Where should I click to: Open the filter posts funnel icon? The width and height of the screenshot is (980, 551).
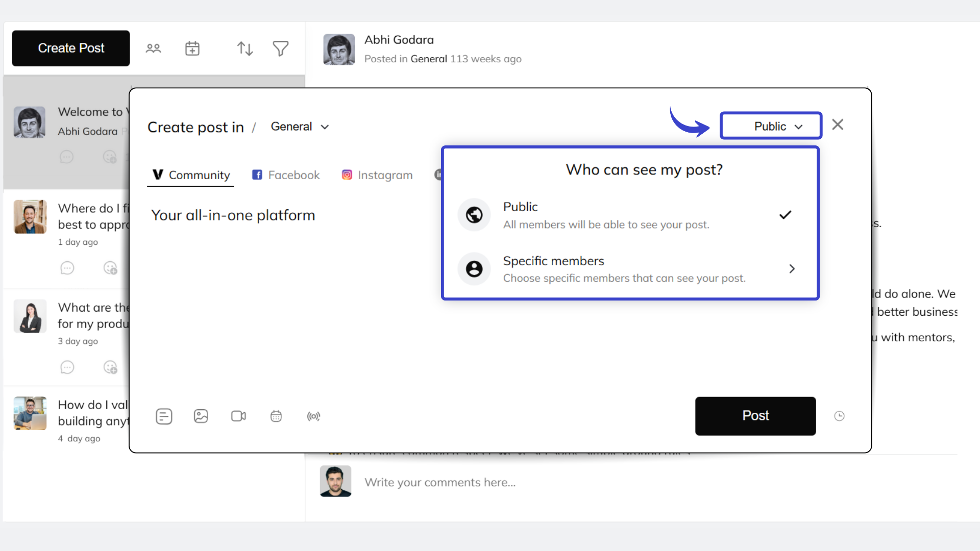[280, 48]
